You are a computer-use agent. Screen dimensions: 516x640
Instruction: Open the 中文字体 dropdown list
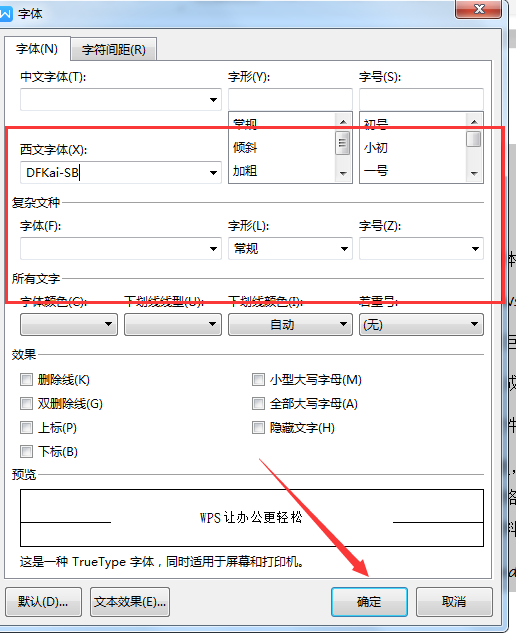(x=213, y=100)
